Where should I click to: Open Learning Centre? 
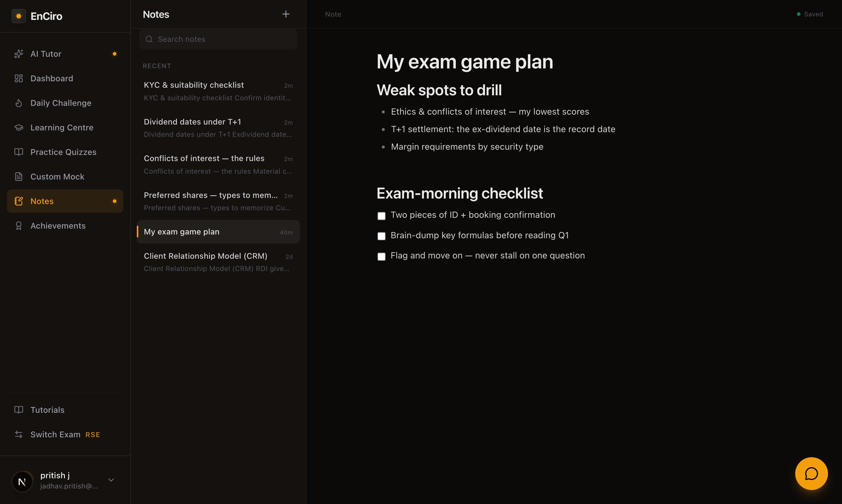click(65, 127)
